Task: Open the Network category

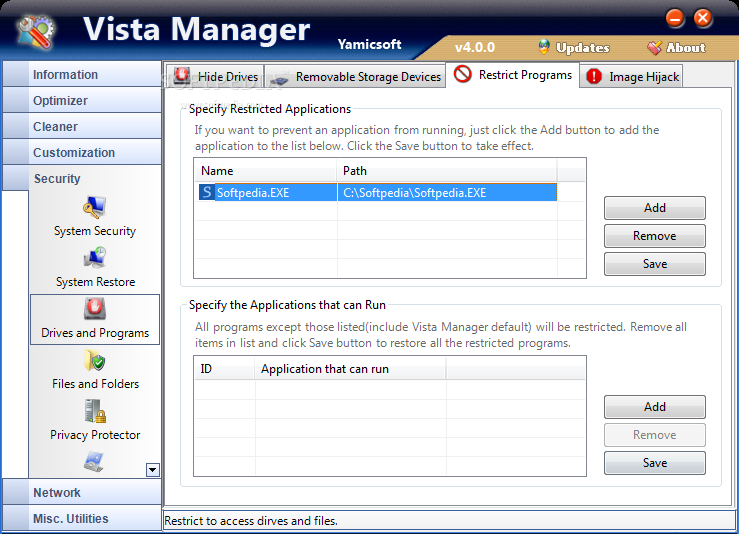Action: (x=82, y=492)
